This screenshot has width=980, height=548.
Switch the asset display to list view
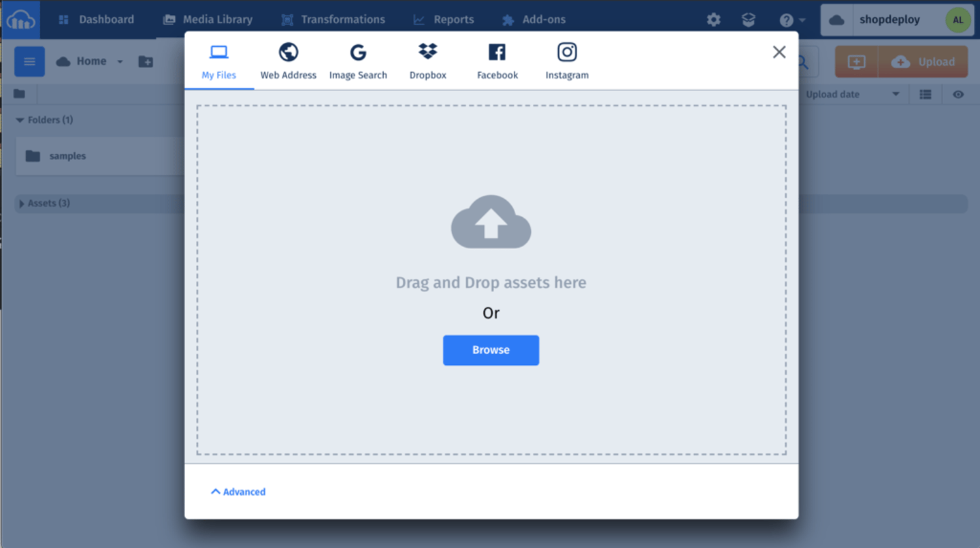click(925, 94)
